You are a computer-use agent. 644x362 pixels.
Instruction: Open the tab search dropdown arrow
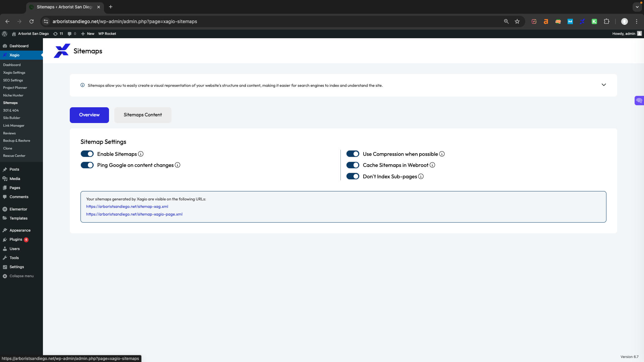coord(637,7)
